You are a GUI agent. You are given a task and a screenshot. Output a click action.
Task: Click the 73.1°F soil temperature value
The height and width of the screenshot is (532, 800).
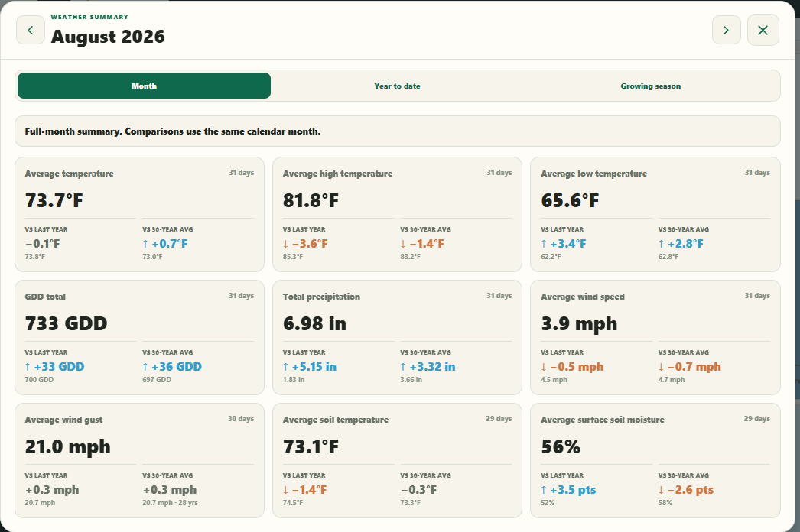coord(311,447)
